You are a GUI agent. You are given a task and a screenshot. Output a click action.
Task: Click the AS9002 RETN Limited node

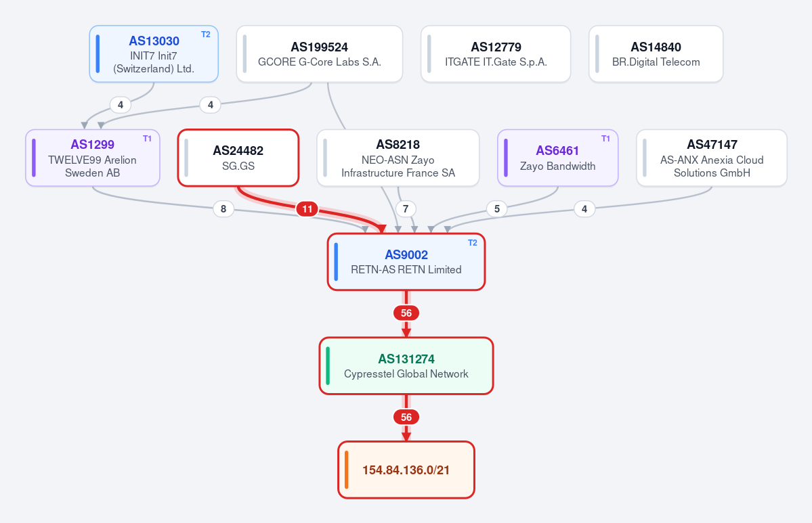click(406, 262)
